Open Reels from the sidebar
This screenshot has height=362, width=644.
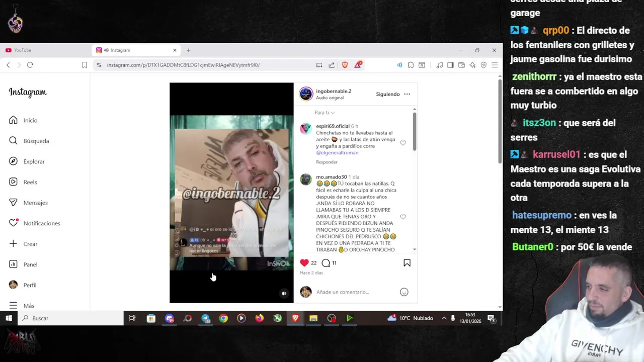[x=23, y=182]
